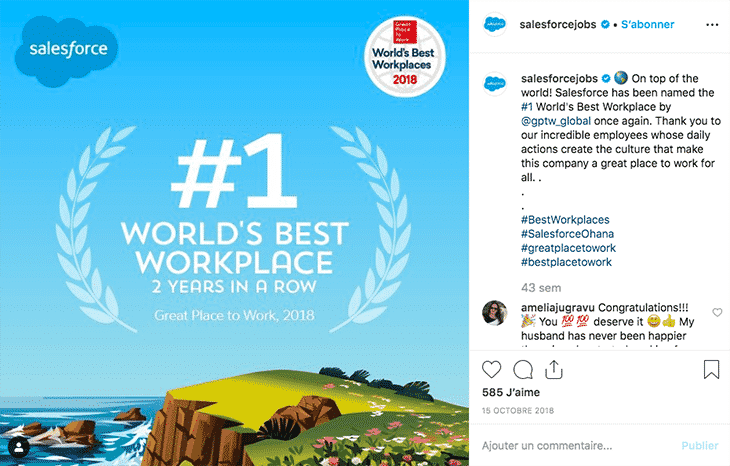
Task: Show tagged people icon on the image
Action: click(19, 448)
